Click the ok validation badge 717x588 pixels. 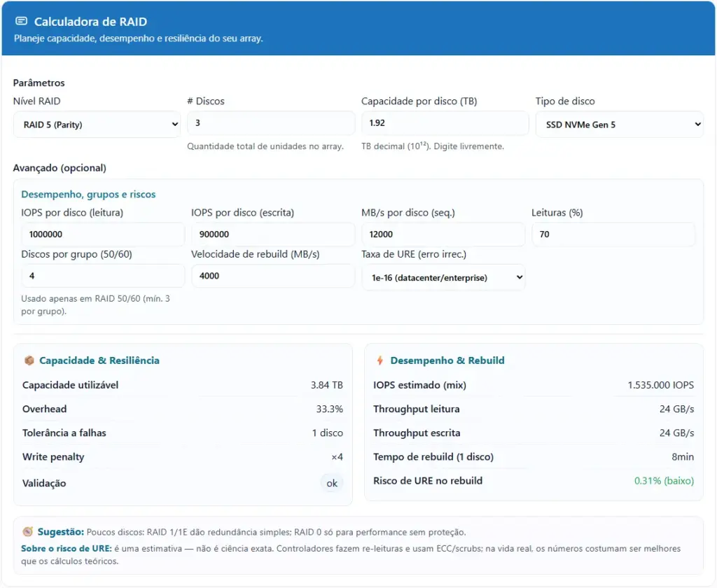(x=332, y=483)
